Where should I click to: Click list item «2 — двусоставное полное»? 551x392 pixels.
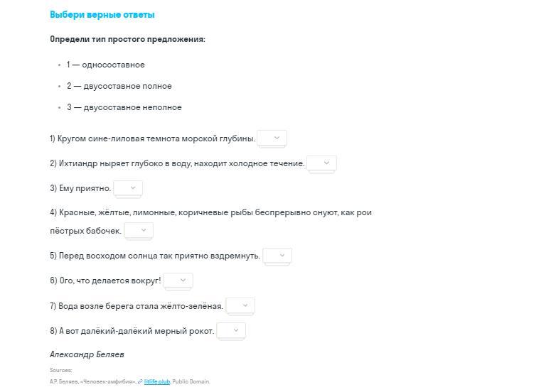coord(119,86)
